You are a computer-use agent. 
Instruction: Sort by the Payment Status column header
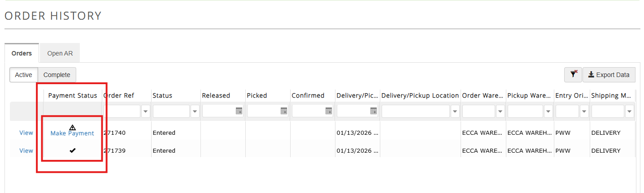tap(73, 95)
